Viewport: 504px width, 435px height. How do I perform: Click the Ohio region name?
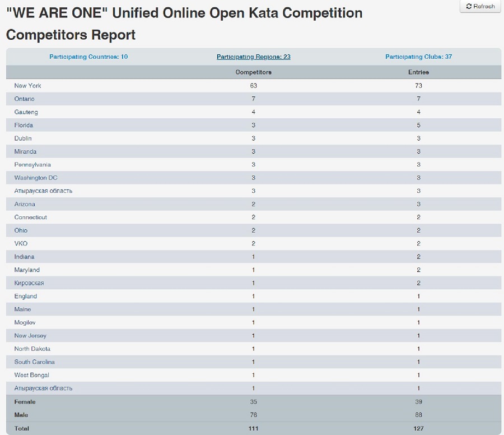click(x=21, y=230)
